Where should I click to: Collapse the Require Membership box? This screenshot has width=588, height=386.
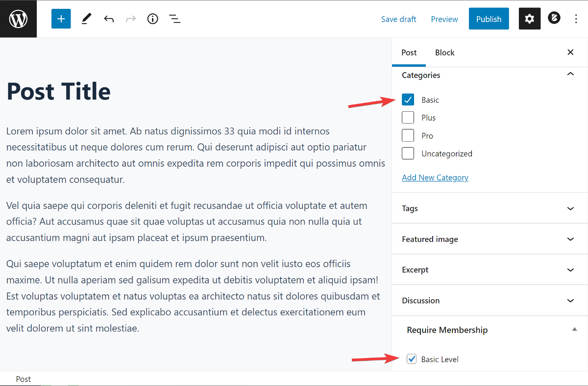[575, 330]
